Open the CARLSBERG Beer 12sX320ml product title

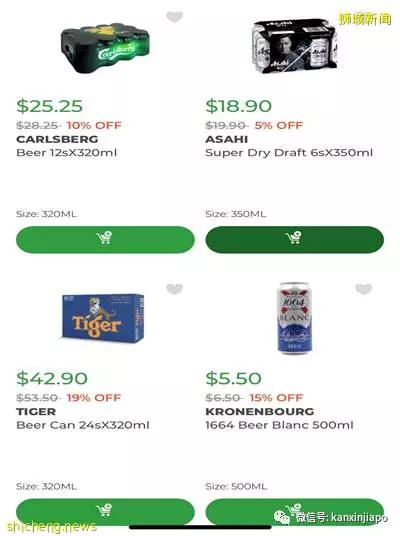point(66,146)
